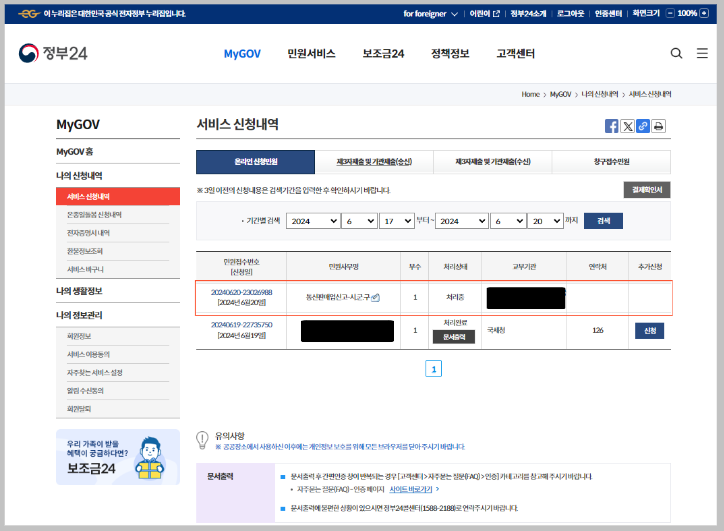Open 정부24소개 link
724x531 pixels.
click(x=528, y=13)
